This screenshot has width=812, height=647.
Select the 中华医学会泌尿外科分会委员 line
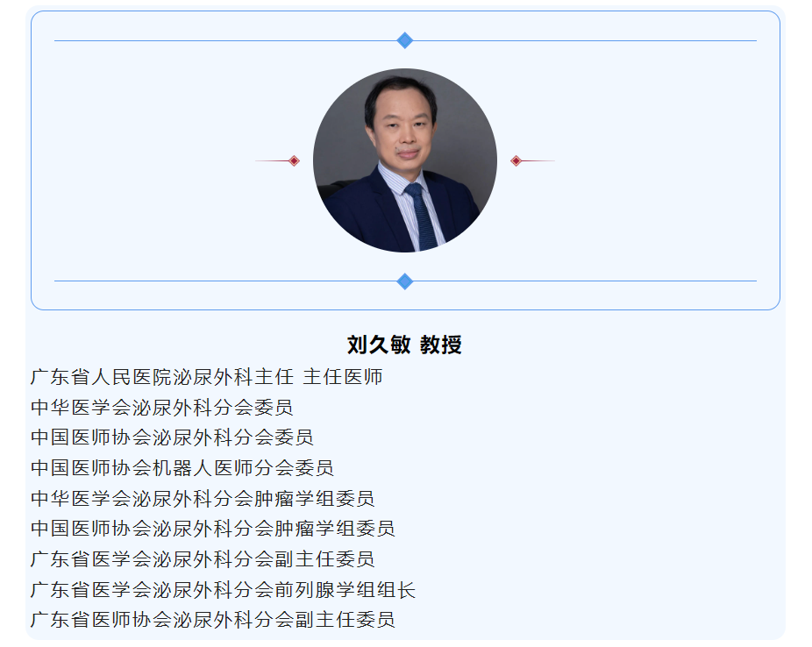tap(162, 408)
